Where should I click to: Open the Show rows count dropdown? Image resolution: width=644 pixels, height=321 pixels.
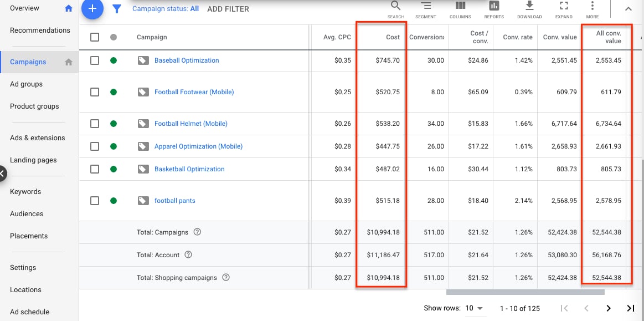(x=473, y=308)
